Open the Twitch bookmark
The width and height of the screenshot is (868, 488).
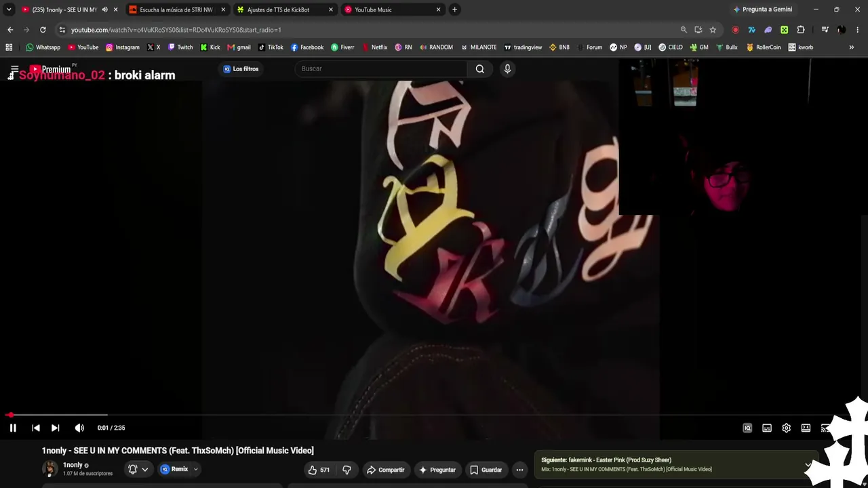(x=180, y=47)
